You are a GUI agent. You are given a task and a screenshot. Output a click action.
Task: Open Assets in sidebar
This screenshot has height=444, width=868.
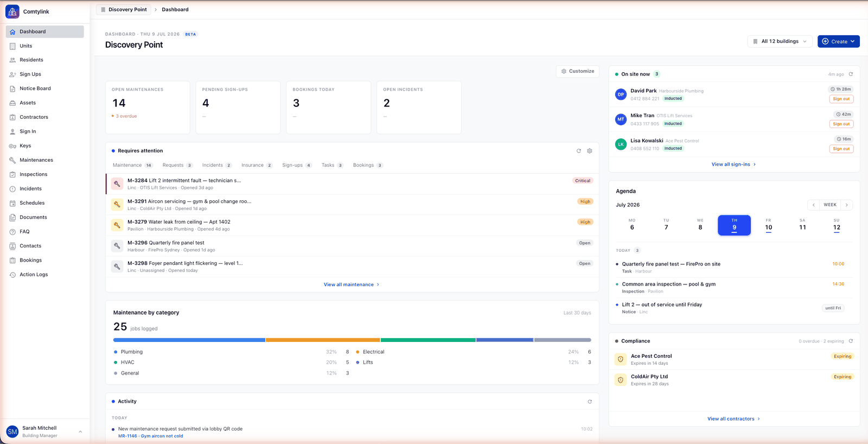pyautogui.click(x=44, y=103)
